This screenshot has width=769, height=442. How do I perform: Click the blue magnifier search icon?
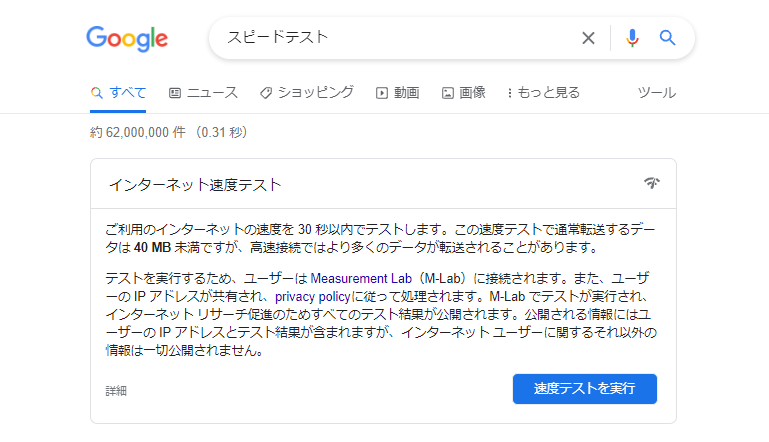click(x=667, y=38)
